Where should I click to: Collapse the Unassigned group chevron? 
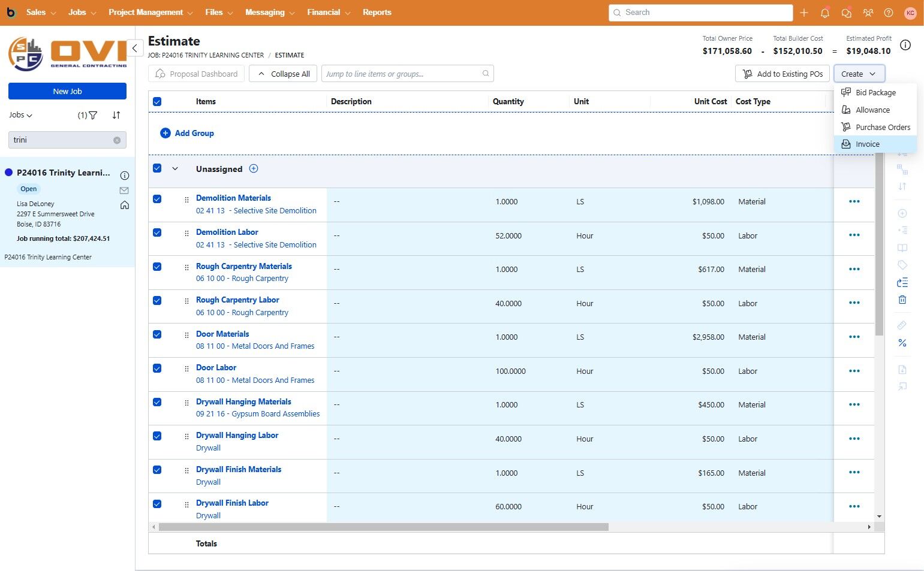click(x=175, y=169)
